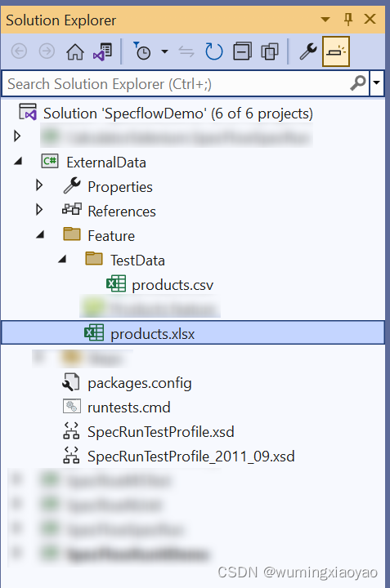Toggle Preview Selected Items button
390x588 pixels.
click(336, 51)
